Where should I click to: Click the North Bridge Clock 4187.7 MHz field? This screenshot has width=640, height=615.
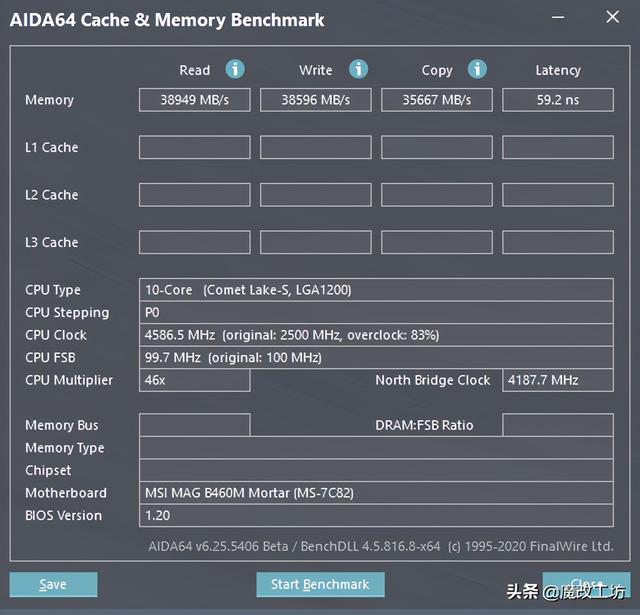557,380
